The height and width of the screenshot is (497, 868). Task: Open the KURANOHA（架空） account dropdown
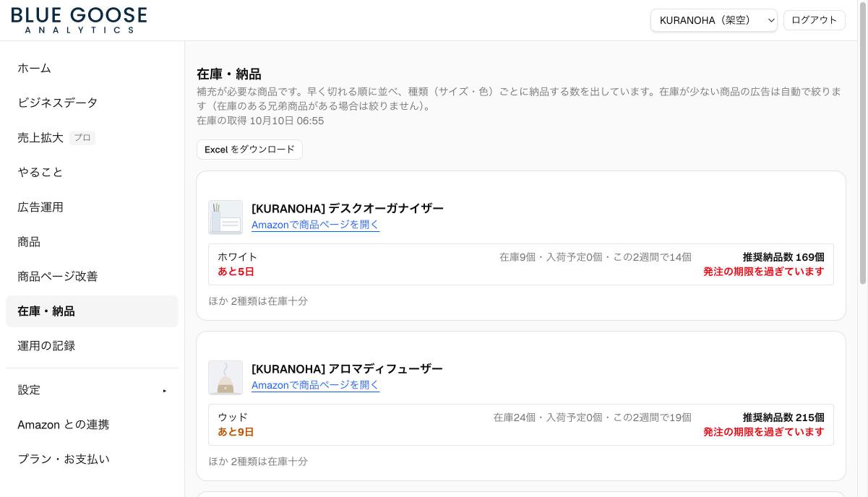[714, 20]
